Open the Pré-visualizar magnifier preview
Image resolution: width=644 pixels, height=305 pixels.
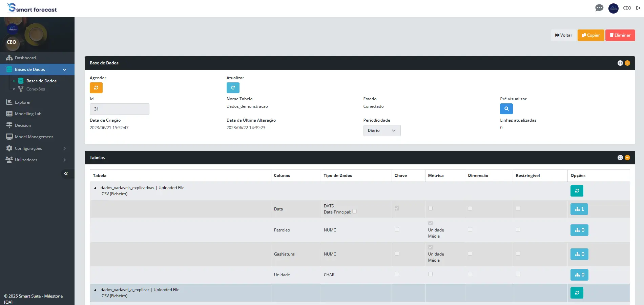(506, 109)
